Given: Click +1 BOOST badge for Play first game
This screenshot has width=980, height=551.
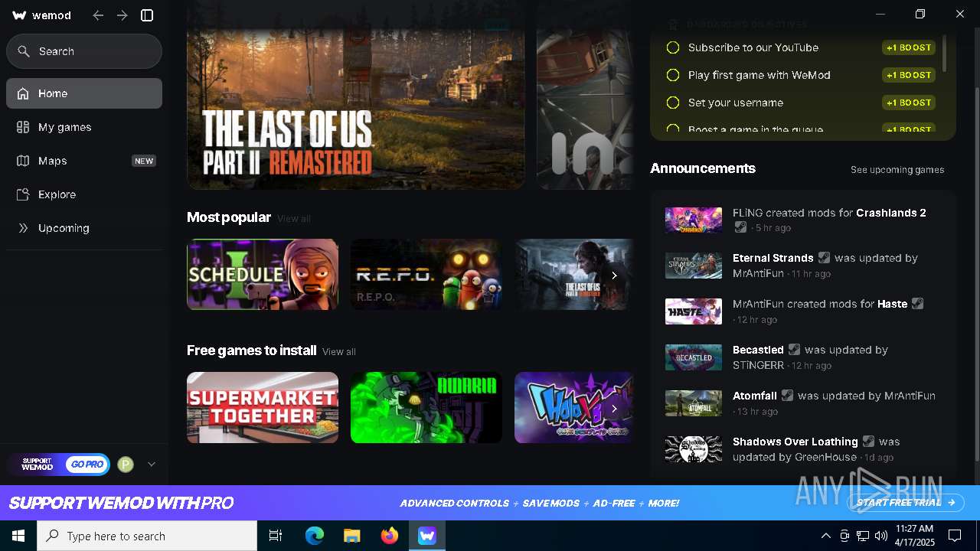Looking at the screenshot, I should pos(909,75).
